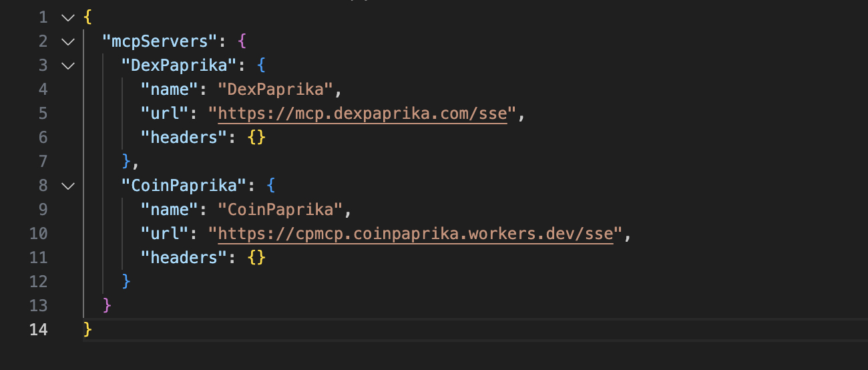Viewport: 868px width, 370px height.
Task: Click the final closing brace on line 14
Action: [x=88, y=330]
